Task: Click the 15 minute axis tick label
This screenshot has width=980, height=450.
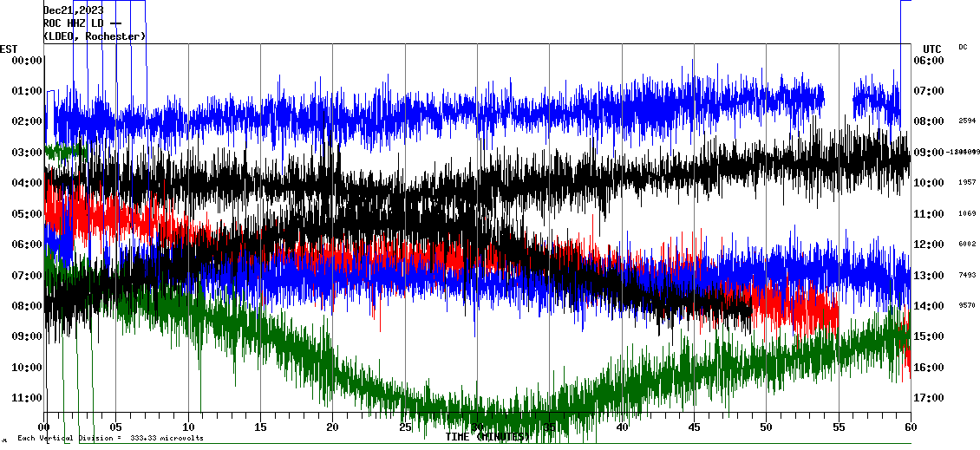Action: pyautogui.click(x=261, y=427)
